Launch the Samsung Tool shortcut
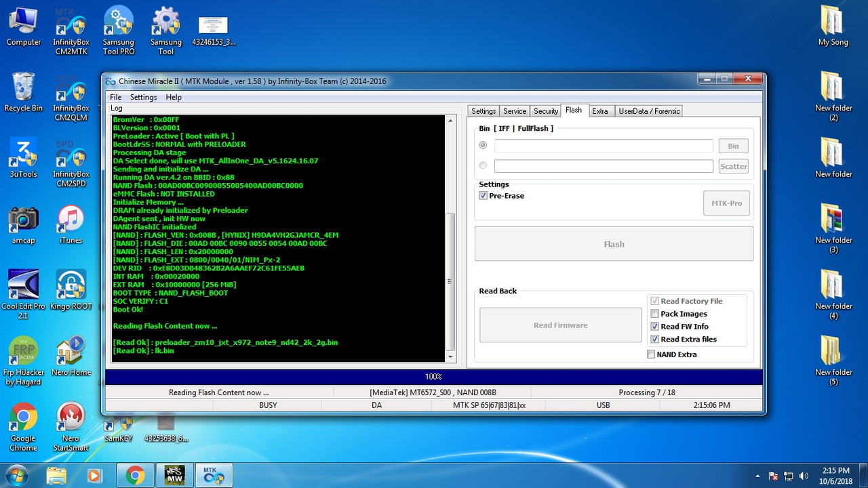 click(166, 31)
